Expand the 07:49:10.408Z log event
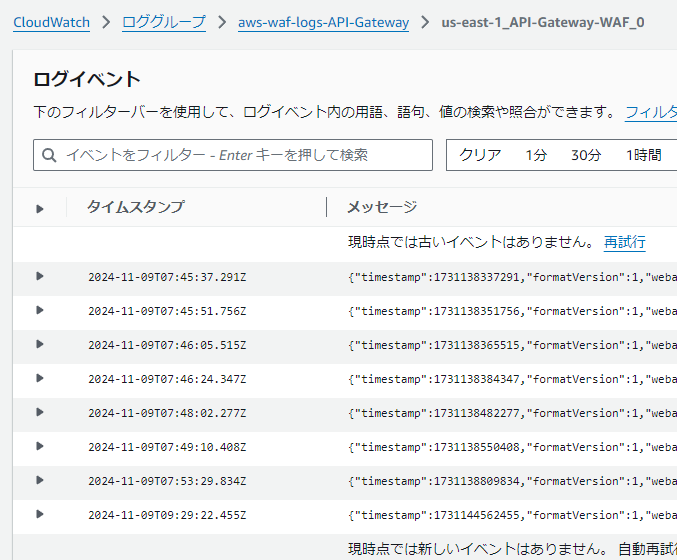This screenshot has width=677, height=560. (x=40, y=446)
